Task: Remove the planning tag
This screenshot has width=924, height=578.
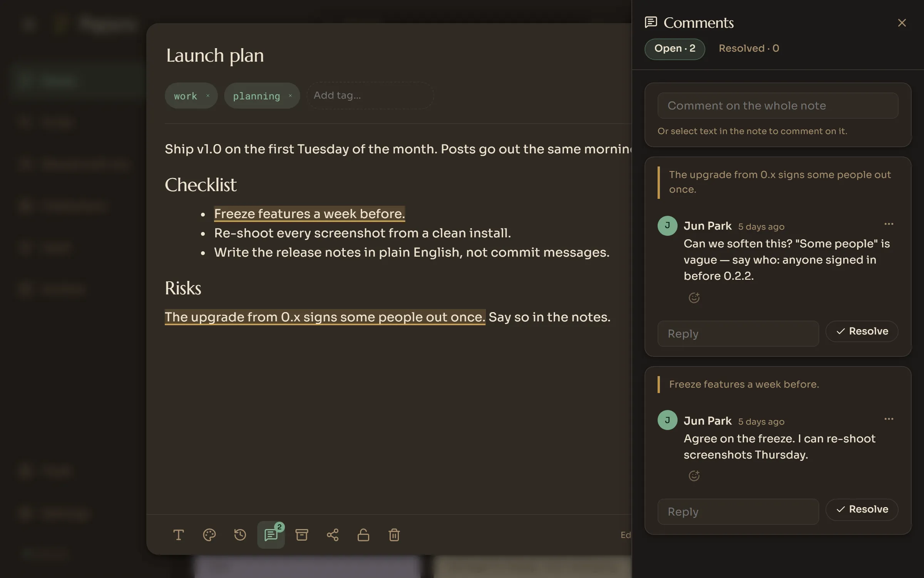Action: (290, 96)
